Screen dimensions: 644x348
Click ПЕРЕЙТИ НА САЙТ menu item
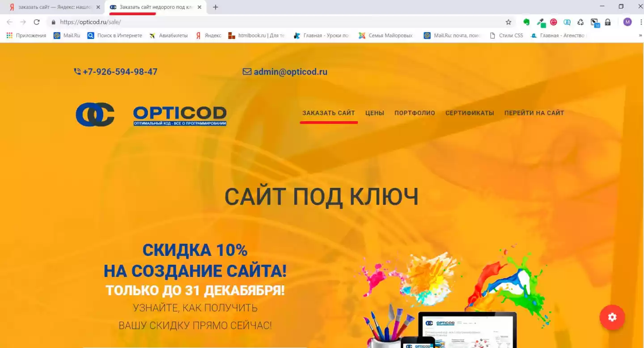click(x=534, y=113)
